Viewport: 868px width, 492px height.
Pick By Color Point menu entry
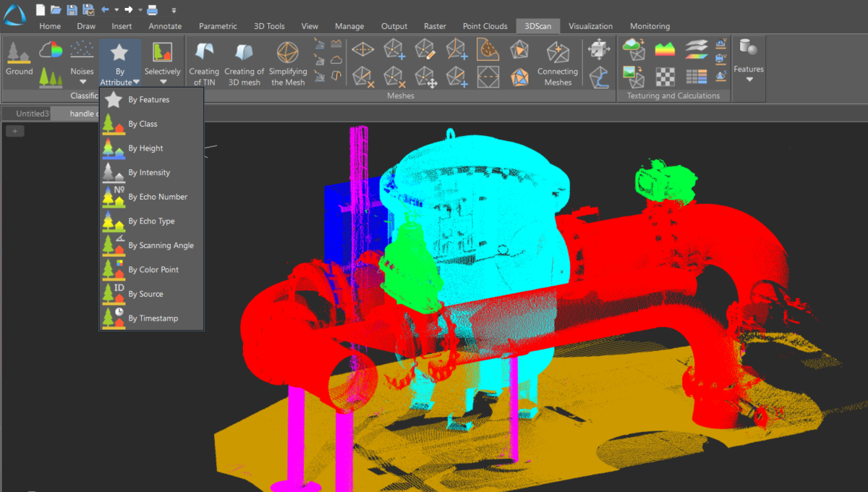153,270
